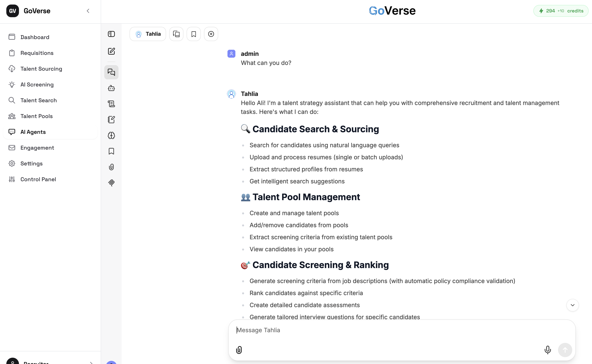Open Settings from the sidebar
The image size is (592, 364).
(50, 163)
